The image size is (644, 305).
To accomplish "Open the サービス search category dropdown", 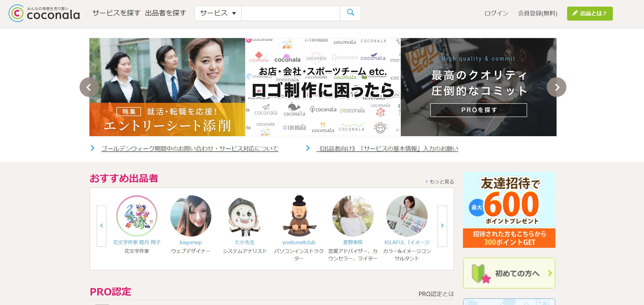I will point(218,13).
